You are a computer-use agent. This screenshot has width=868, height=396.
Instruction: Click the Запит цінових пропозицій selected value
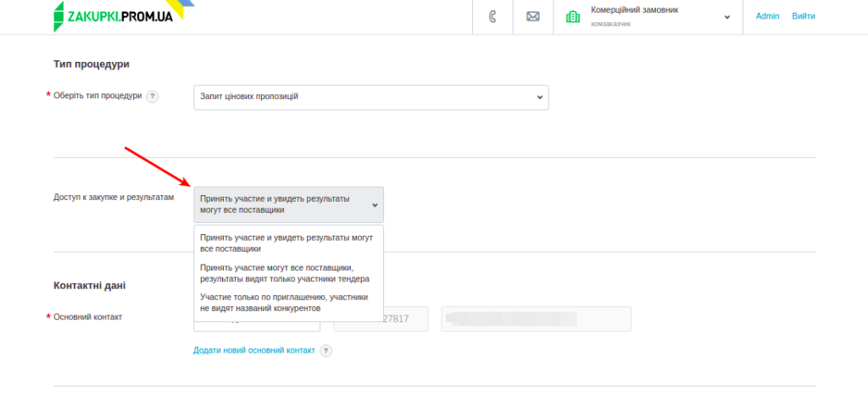tap(249, 97)
